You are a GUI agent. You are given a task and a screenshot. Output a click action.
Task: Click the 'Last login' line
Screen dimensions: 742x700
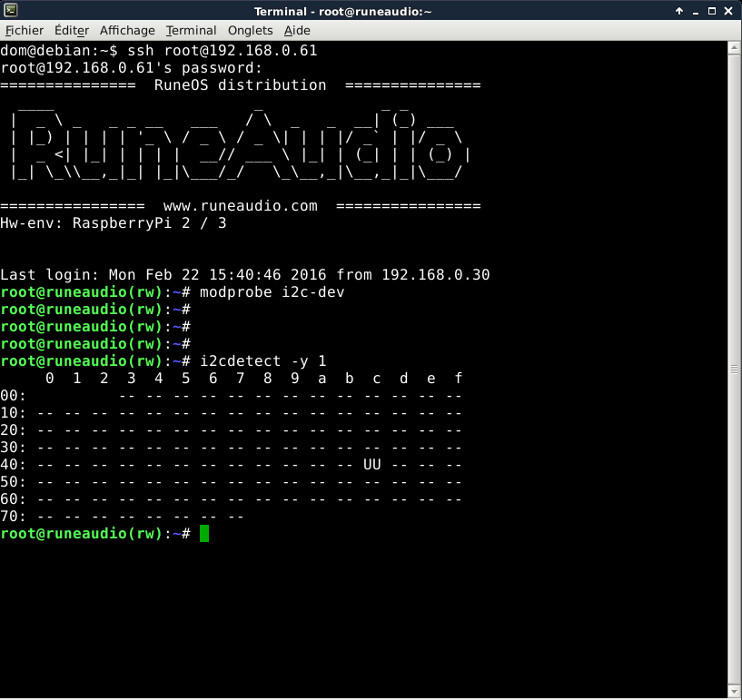244,275
